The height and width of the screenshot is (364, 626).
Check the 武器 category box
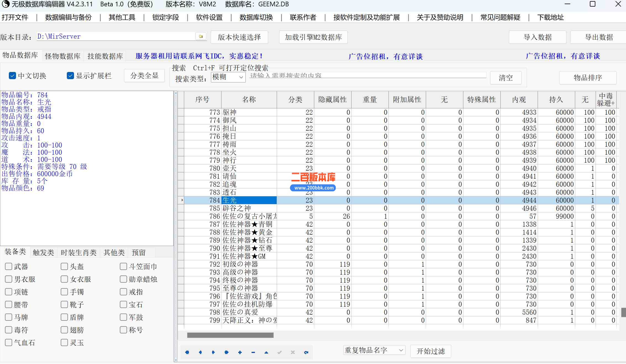coord(9,266)
